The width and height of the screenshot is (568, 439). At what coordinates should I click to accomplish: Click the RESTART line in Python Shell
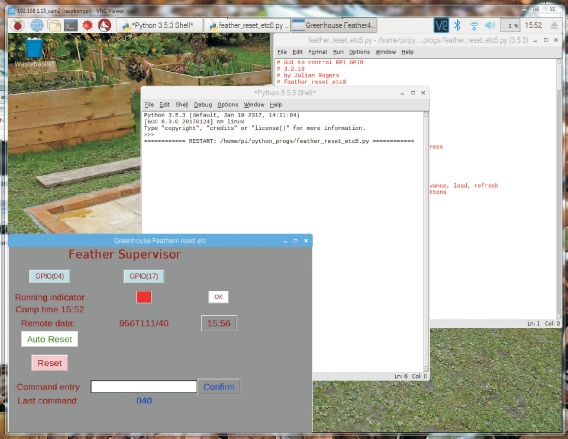coord(279,141)
